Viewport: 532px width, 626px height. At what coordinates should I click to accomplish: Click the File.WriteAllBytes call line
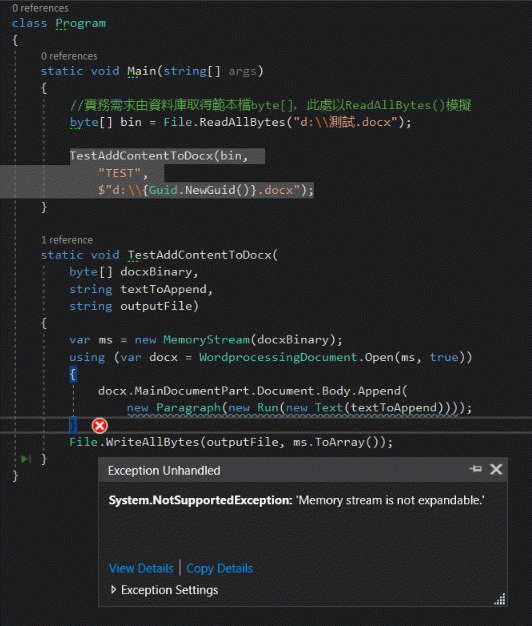tap(231, 442)
